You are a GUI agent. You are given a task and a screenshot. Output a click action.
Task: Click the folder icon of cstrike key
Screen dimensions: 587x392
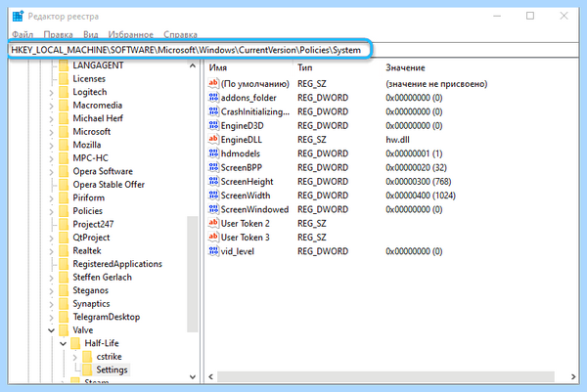pyautogui.click(x=87, y=357)
